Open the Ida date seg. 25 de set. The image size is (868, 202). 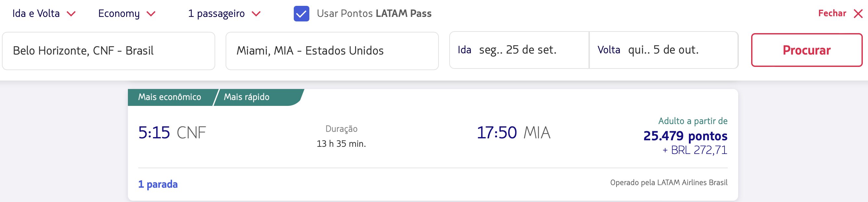click(x=519, y=50)
